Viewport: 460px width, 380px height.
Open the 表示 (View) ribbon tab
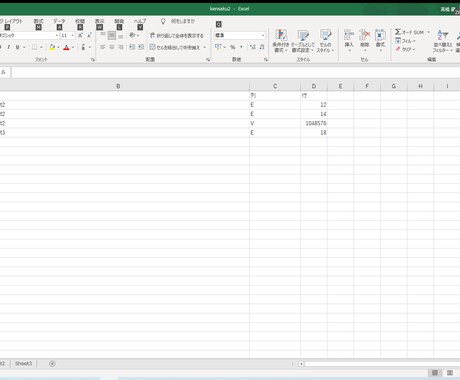pos(100,21)
